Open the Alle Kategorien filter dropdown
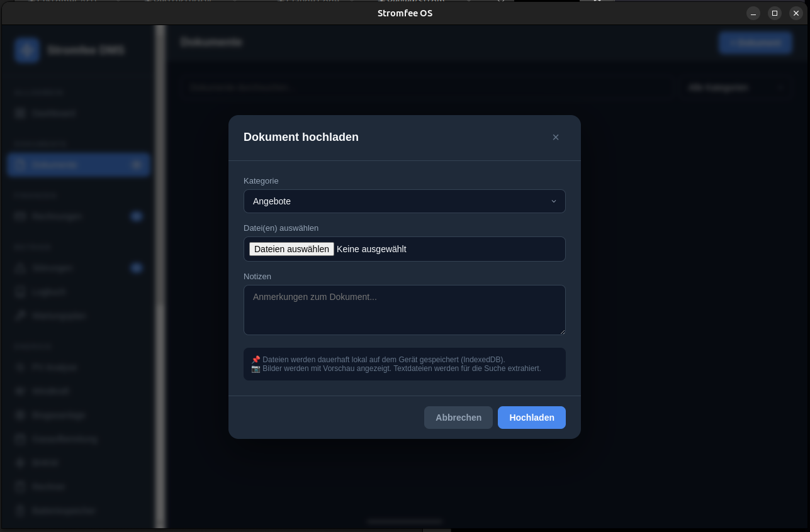This screenshot has height=532, width=810. tap(735, 88)
